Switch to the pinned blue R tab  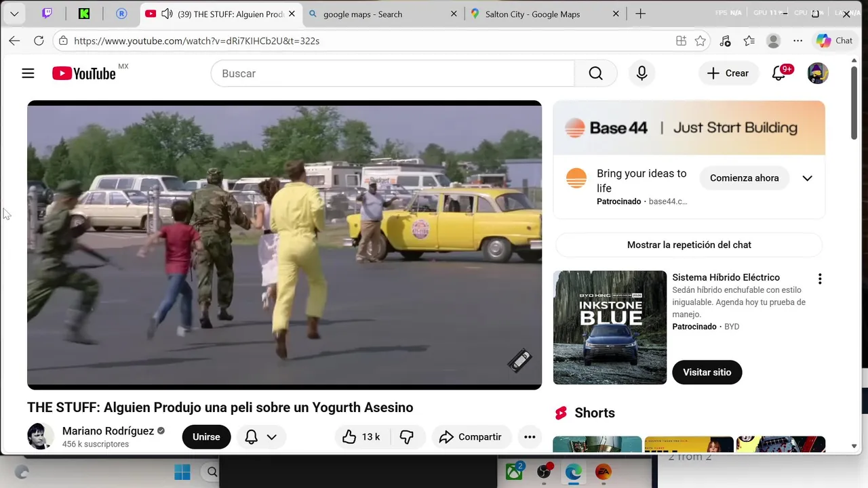(x=121, y=14)
